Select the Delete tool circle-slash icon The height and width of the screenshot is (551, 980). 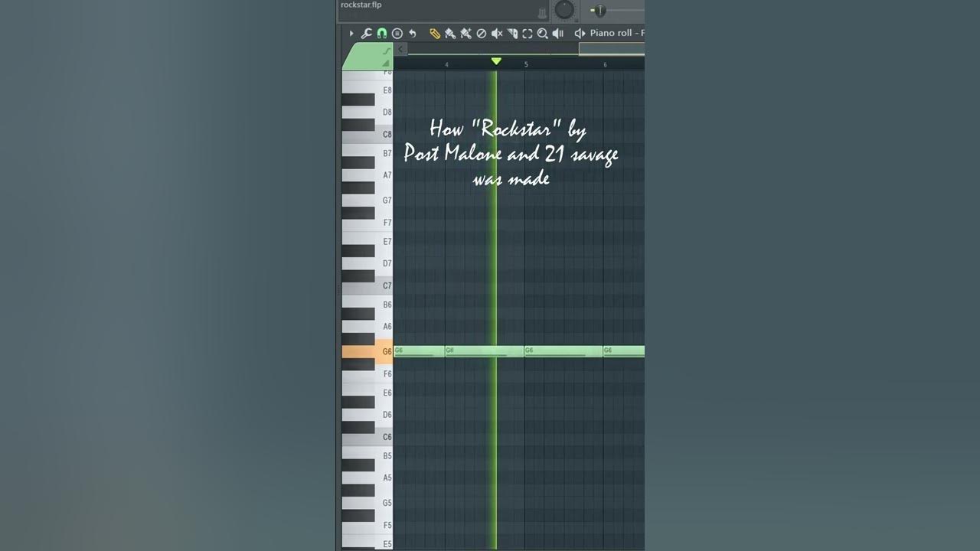pyautogui.click(x=481, y=33)
